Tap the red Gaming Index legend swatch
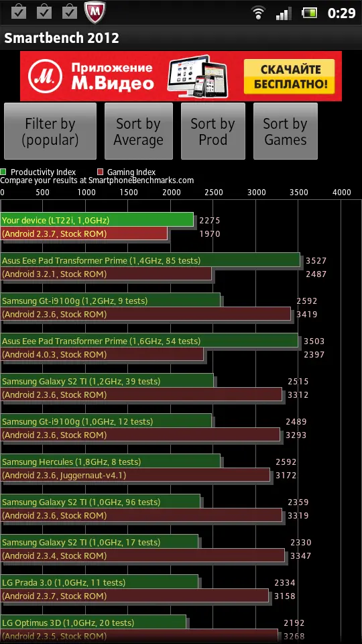 coord(100,172)
